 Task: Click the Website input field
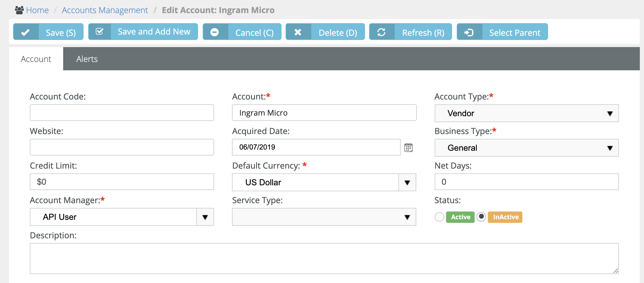[122, 147]
